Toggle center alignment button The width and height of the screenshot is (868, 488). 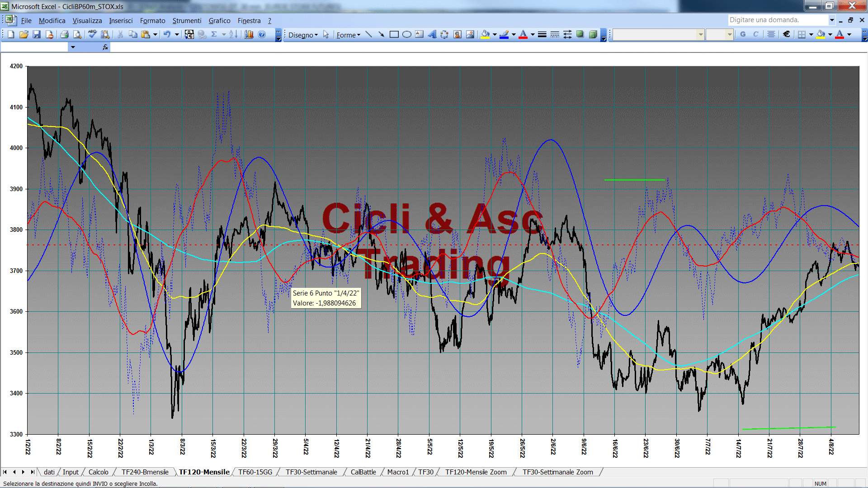[771, 34]
